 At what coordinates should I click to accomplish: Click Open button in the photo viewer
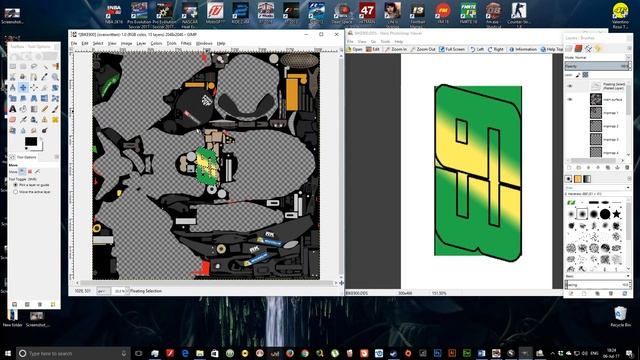(x=355, y=49)
